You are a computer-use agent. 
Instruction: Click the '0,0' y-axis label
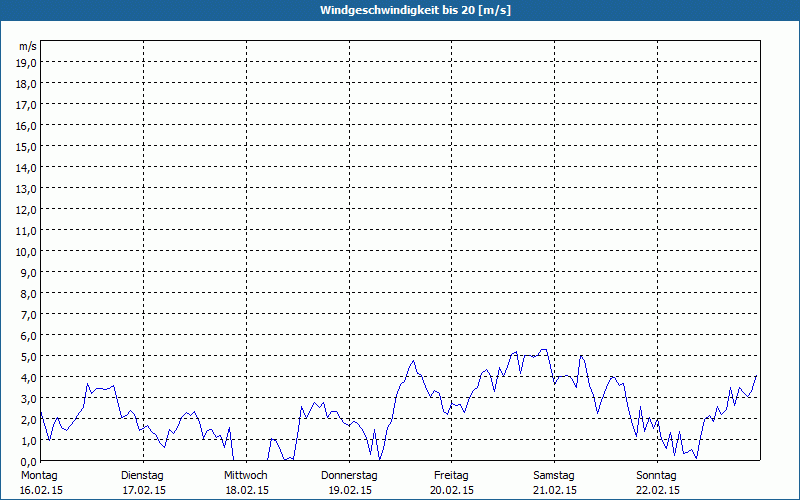pos(28,462)
